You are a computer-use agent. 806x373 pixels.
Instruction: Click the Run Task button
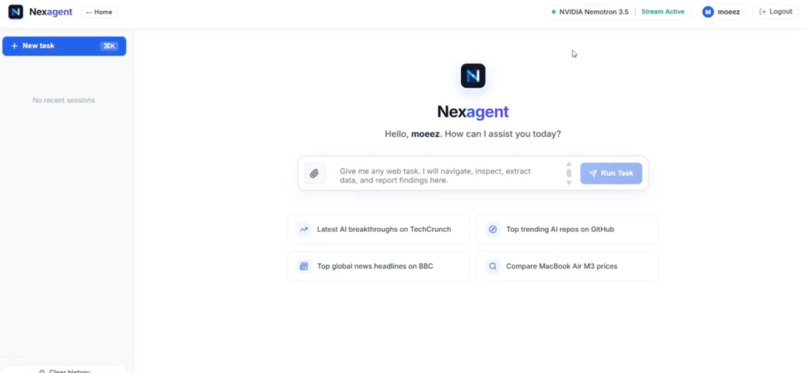pos(611,173)
